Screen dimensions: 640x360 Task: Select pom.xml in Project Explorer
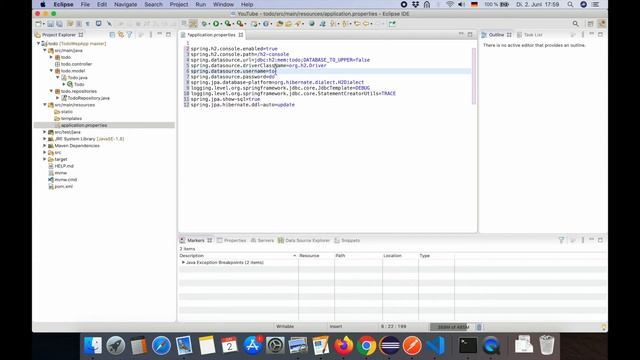[x=64, y=187]
